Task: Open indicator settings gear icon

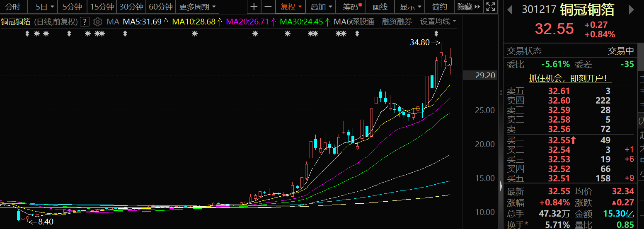Action: 97,22
